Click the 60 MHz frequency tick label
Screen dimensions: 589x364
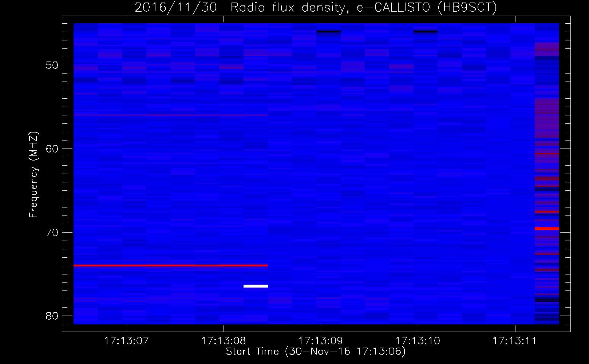(52, 149)
